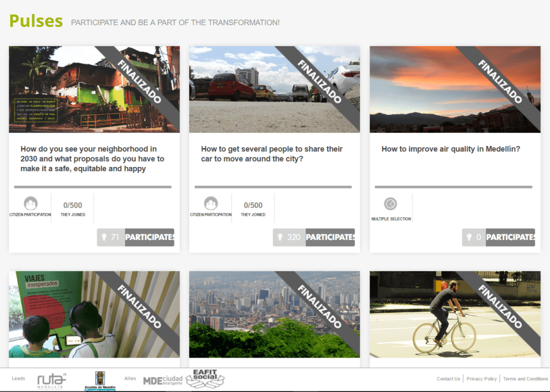Open the Privacy Policy link
Image resolution: width=550 pixels, height=392 pixels.
482,379
